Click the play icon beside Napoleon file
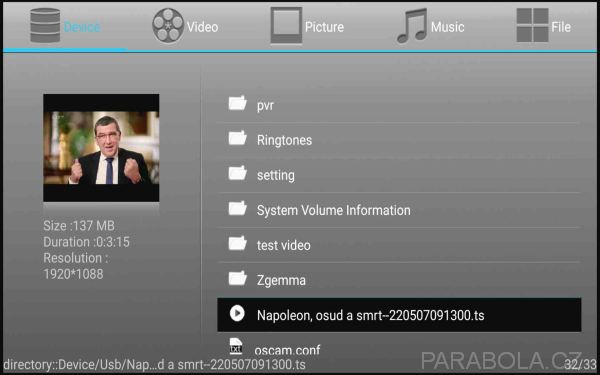 [237, 313]
